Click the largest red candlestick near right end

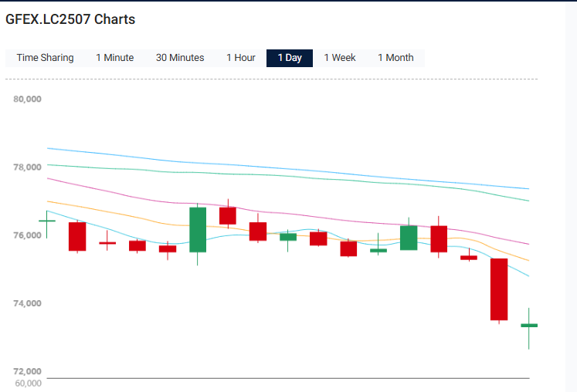[499, 289]
